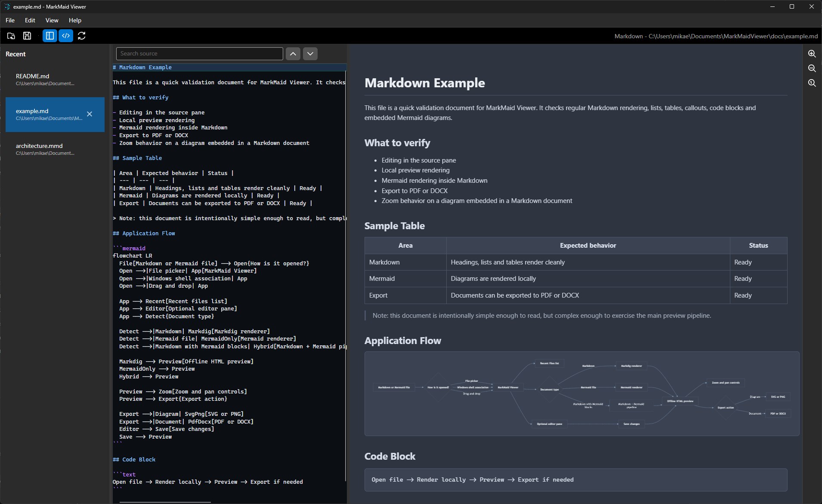Click the 'Status' table header
Viewport: 822px width, 504px height.
click(758, 246)
